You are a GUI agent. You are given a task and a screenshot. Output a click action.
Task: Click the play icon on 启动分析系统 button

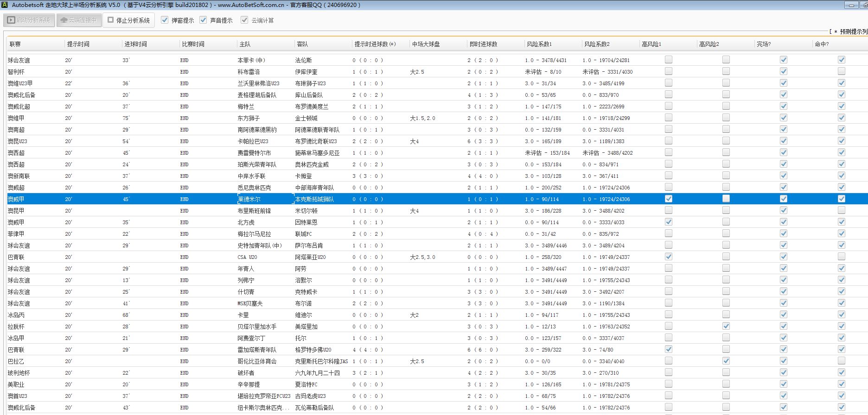11,20
